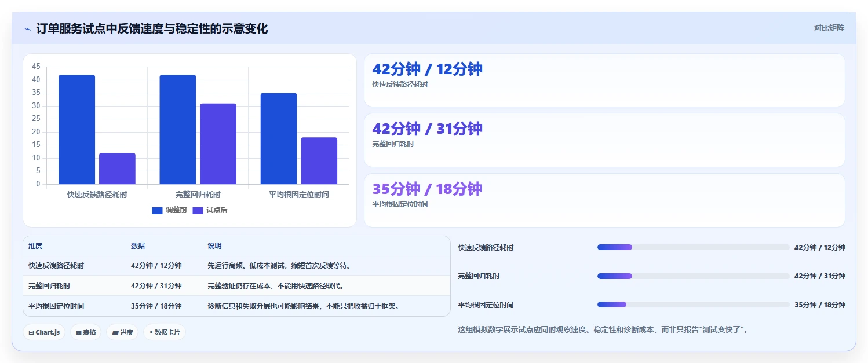Click the 平均根因定位时间 progress bar

tap(693, 305)
